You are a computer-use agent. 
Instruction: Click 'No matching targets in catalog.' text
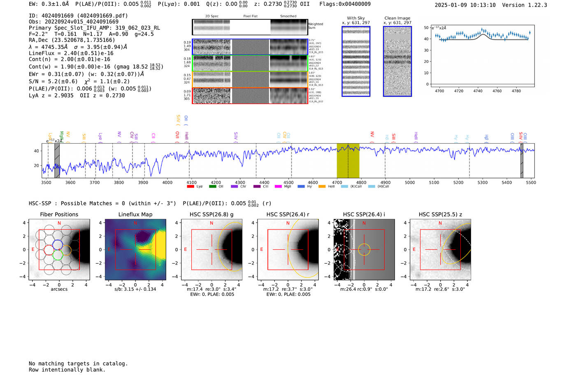[78, 364]
